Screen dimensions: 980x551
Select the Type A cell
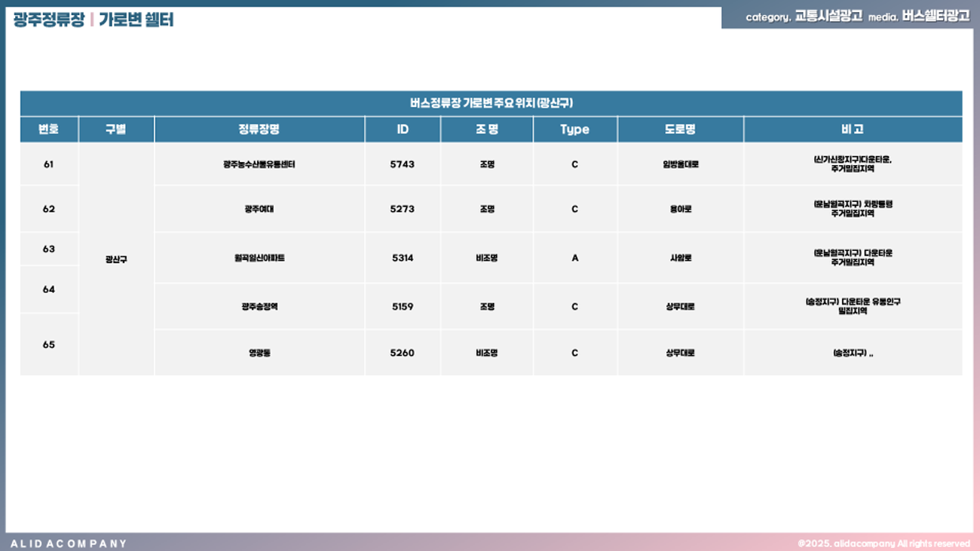tap(574, 258)
